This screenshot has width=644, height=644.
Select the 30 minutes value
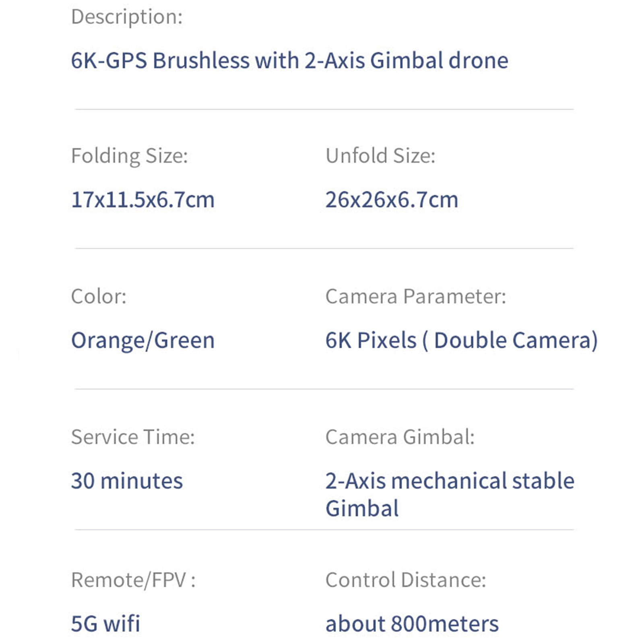127,481
